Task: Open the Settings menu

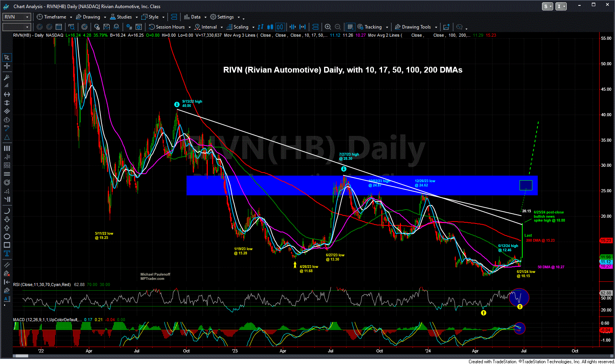Action: (x=222, y=17)
